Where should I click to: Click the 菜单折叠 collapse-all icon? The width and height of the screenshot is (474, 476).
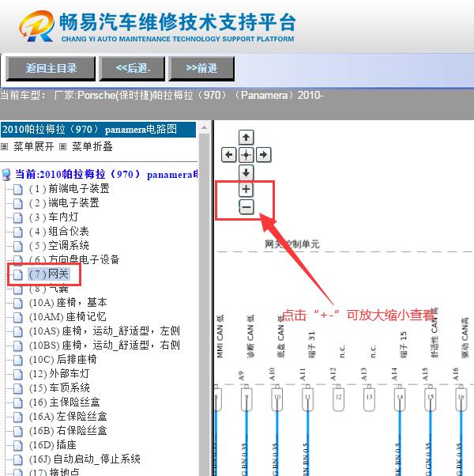(x=62, y=147)
